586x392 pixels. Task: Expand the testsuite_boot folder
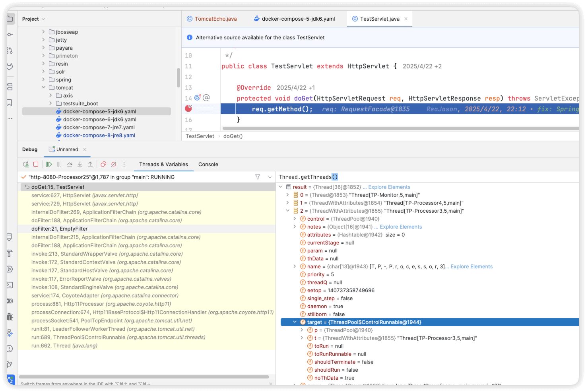point(50,103)
